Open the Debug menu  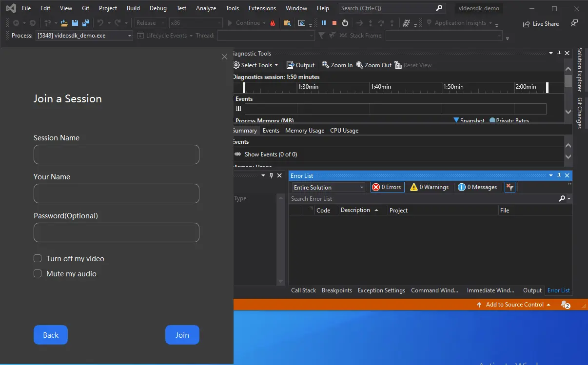158,8
